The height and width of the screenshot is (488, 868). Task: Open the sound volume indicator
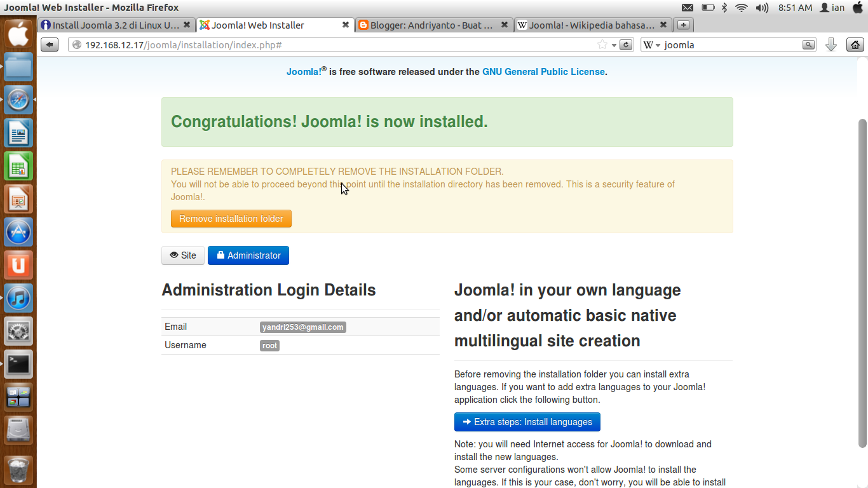pos(763,8)
